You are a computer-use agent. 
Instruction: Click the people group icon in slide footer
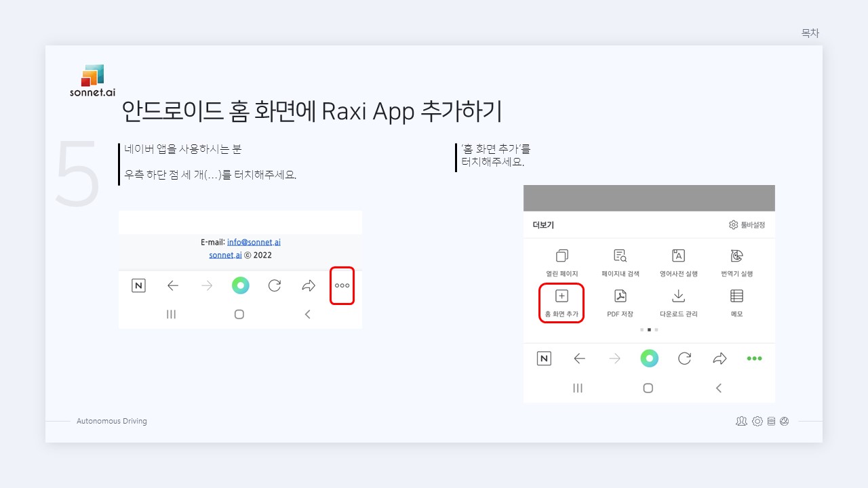[741, 421]
